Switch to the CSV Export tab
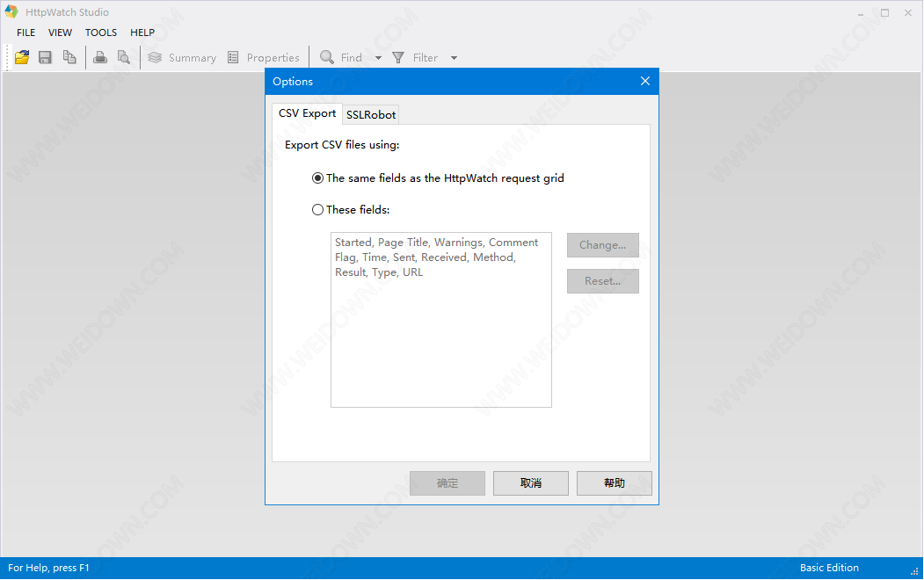Viewport: 924px width, 580px height. point(307,113)
